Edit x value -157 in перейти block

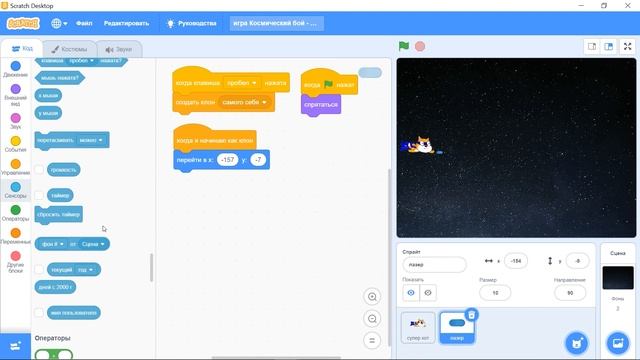[227, 160]
